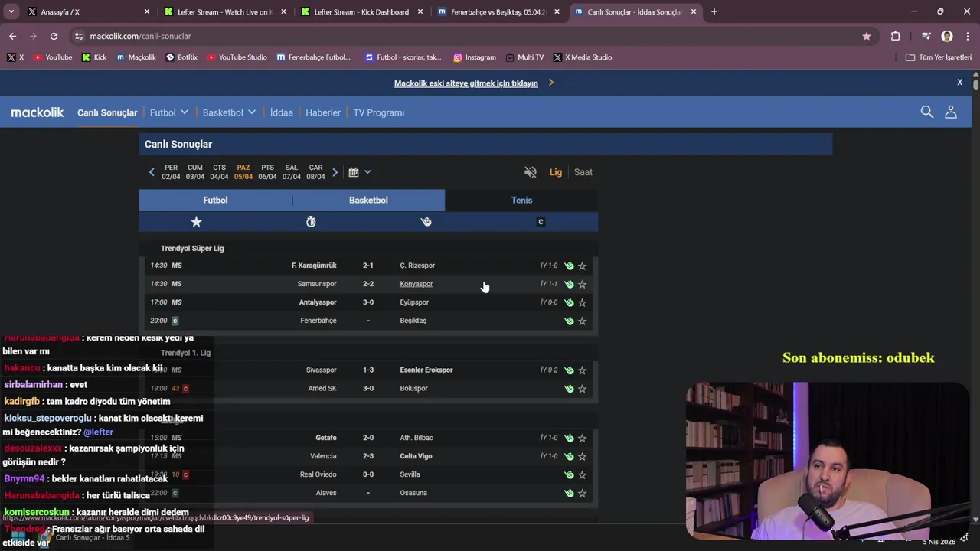
Task: Switch to the Basketbol tab
Action: (x=368, y=200)
